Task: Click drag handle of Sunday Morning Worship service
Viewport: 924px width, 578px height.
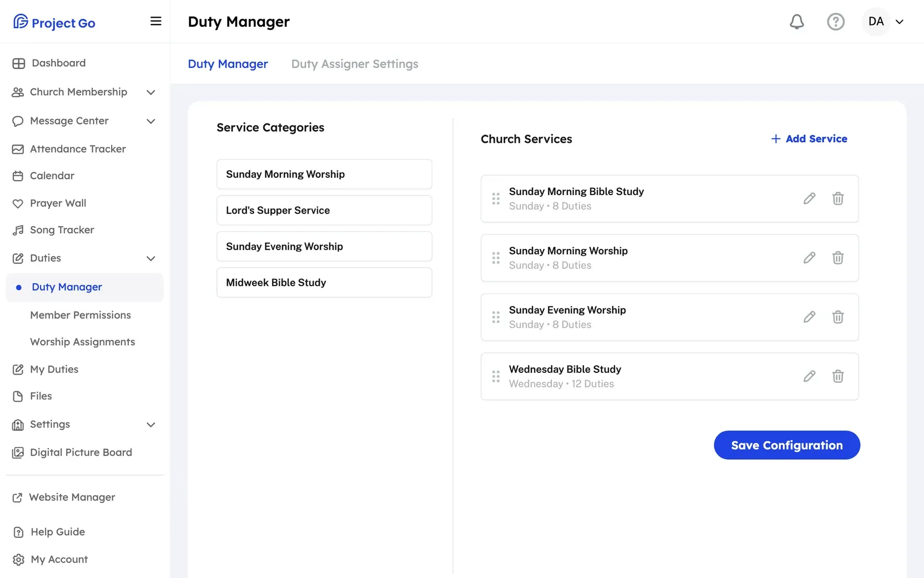Action: (496, 258)
